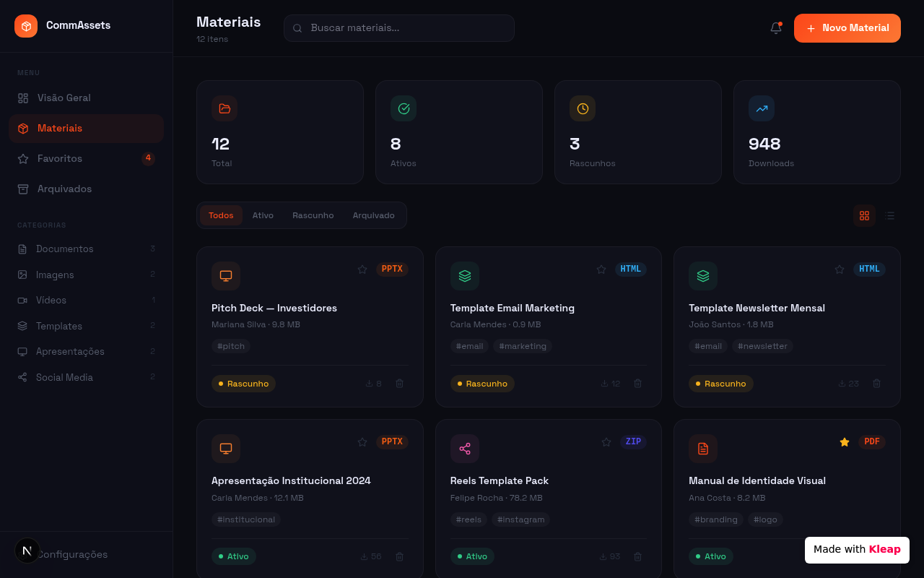
Task: Filter by Ativo status tab
Action: tap(263, 215)
